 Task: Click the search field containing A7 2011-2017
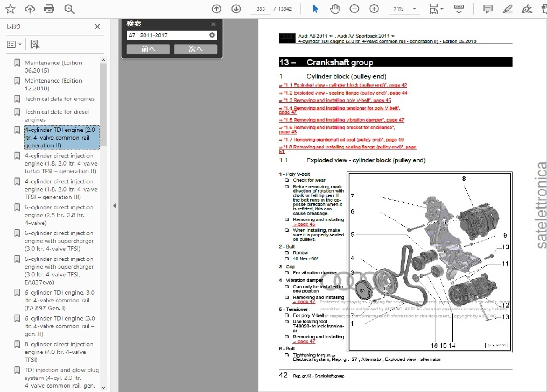click(167, 35)
